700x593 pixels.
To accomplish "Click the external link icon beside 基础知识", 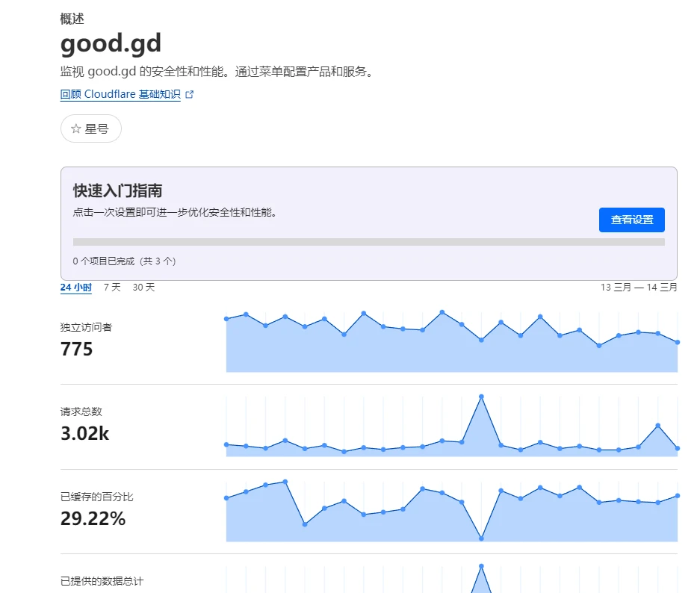I will (x=189, y=95).
